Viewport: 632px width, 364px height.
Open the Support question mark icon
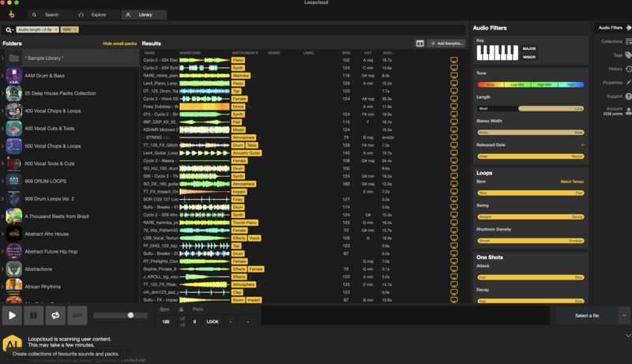pos(628,96)
